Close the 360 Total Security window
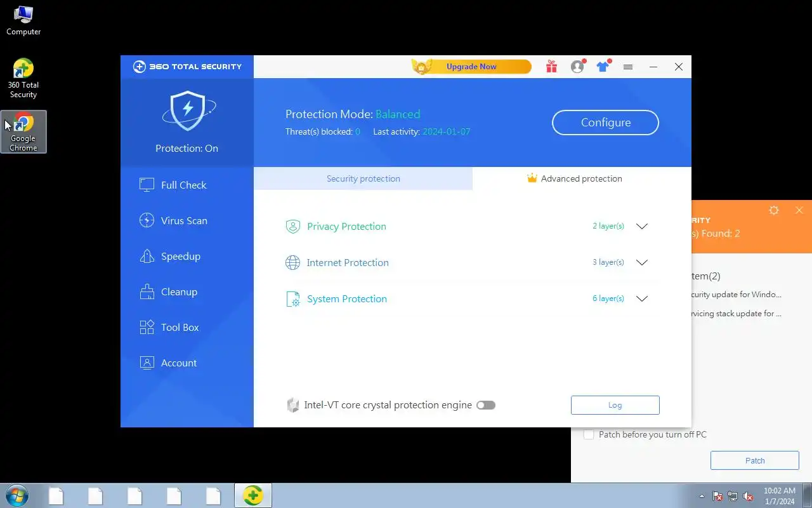 click(679, 67)
